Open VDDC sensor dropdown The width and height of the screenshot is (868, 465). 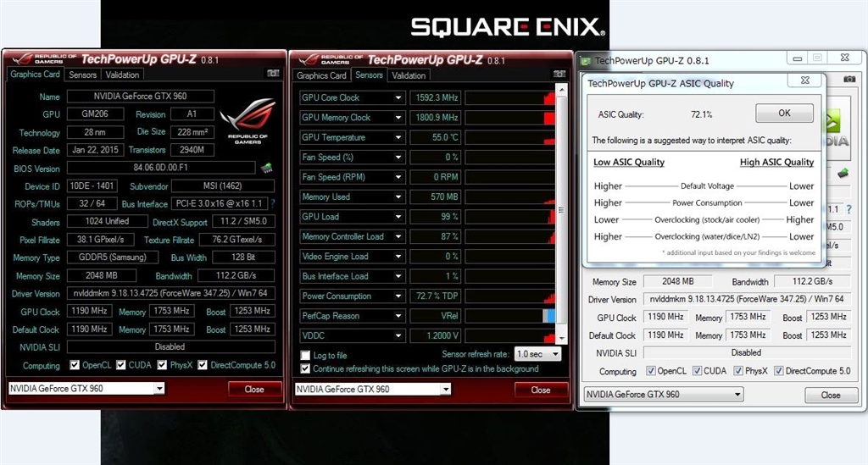coord(398,335)
